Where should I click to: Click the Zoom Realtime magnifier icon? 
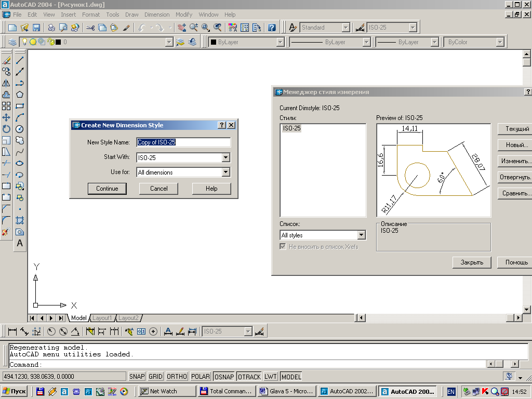[194, 28]
